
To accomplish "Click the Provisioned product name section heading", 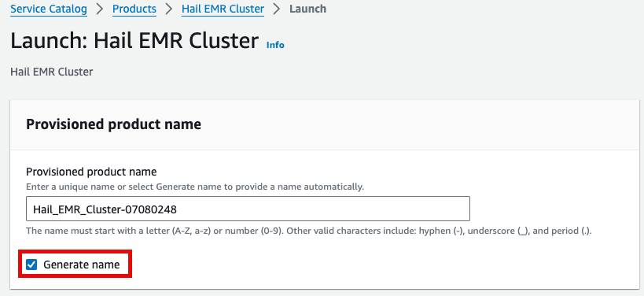I will tap(114, 124).
